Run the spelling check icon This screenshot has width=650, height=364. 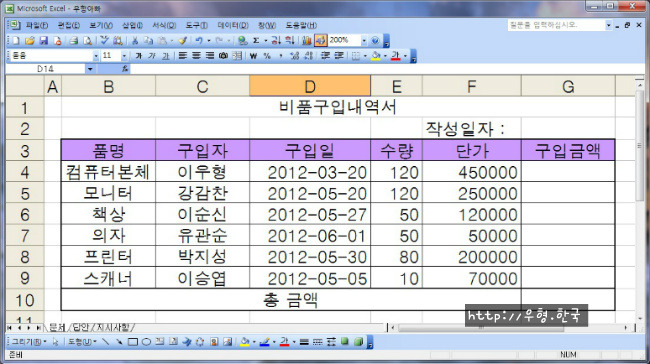104,41
